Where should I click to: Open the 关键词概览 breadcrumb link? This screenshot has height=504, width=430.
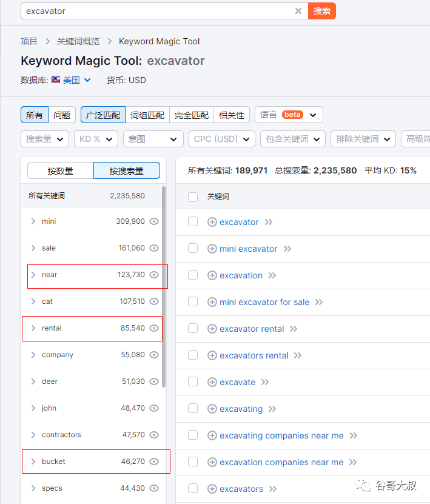pyautogui.click(x=78, y=41)
